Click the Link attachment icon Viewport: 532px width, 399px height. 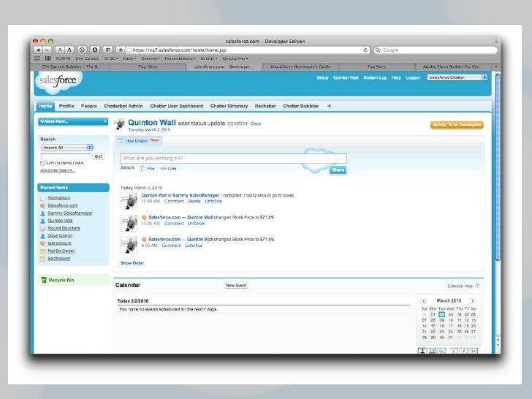click(163, 169)
